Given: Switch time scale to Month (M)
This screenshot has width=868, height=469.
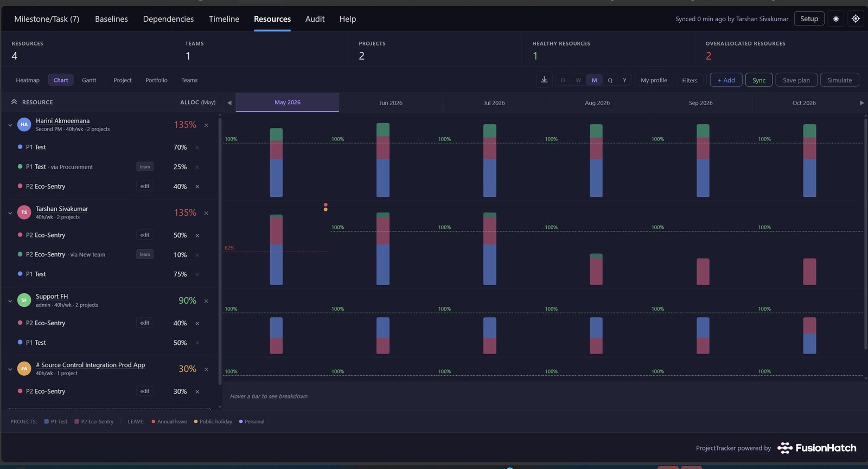Looking at the screenshot, I should (x=594, y=80).
